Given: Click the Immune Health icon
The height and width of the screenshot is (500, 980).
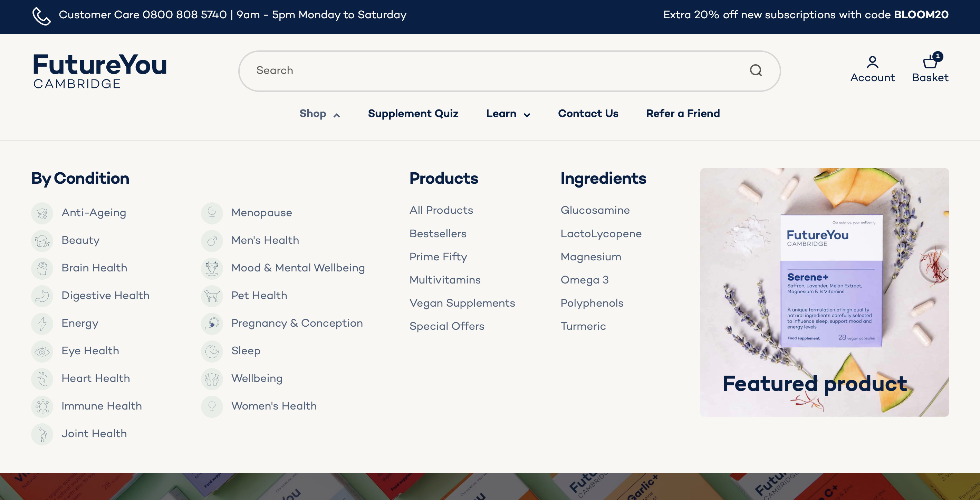Looking at the screenshot, I should click(42, 406).
